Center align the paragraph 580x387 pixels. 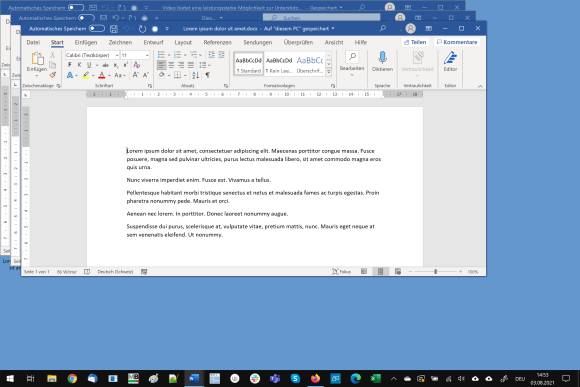pyautogui.click(x=171, y=65)
